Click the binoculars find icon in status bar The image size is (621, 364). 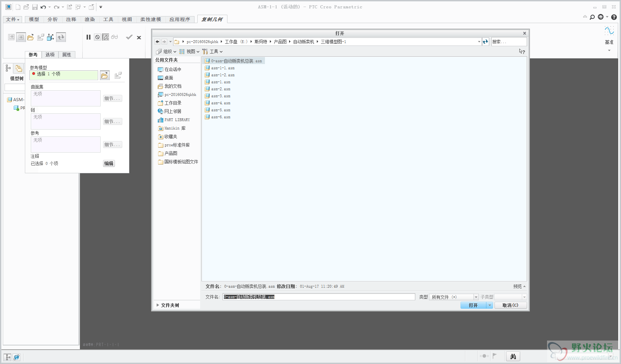tap(513, 356)
